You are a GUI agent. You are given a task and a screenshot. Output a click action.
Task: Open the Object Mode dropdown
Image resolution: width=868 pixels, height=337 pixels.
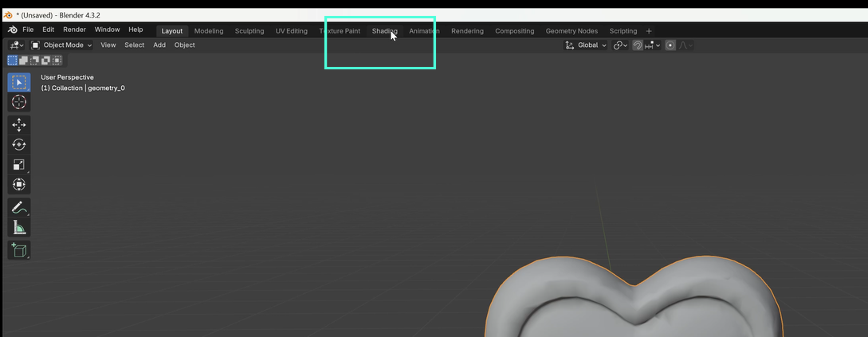[61, 45]
